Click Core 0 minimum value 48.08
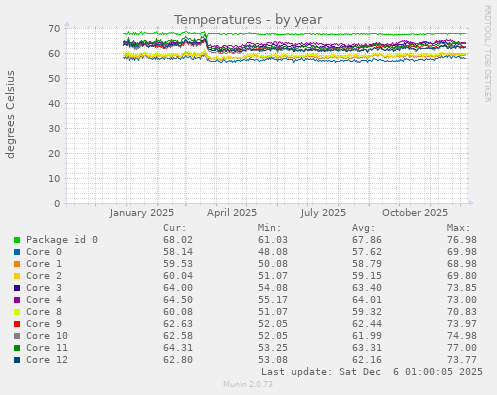497x395 pixels. (273, 252)
